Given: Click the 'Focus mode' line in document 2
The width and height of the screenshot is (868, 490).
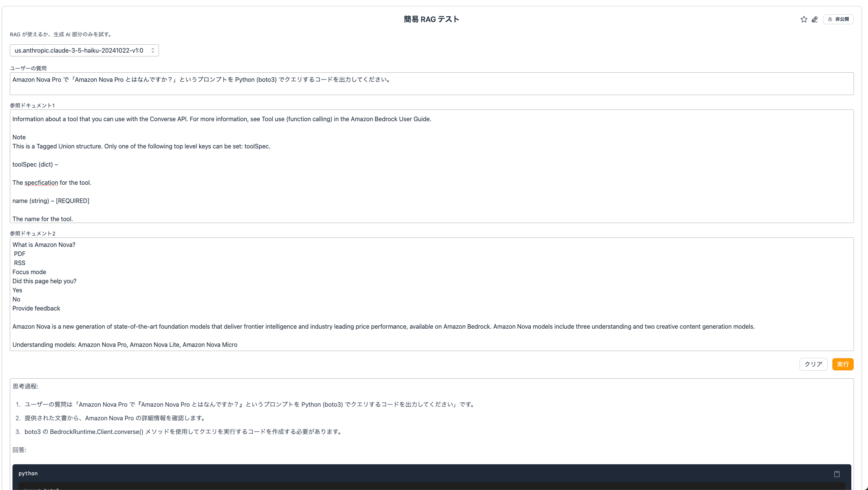Looking at the screenshot, I should (29, 272).
